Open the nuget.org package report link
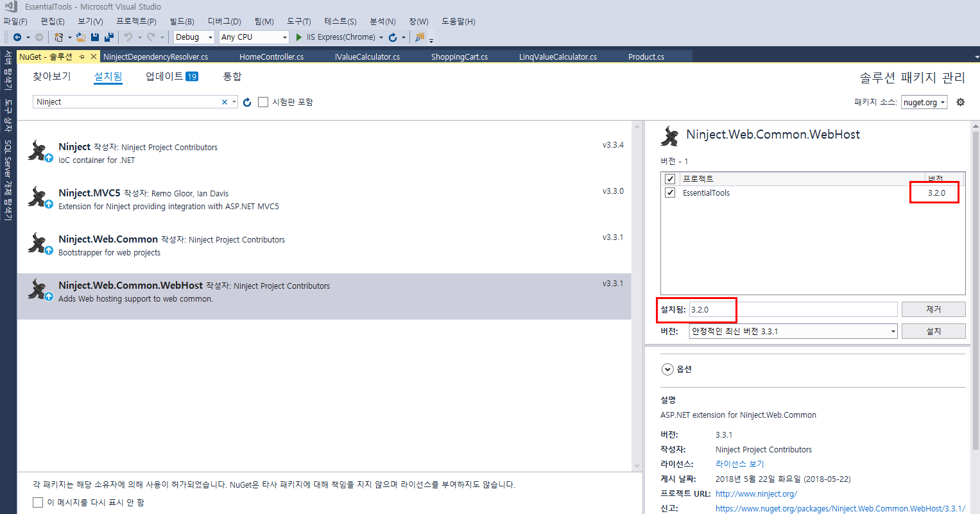The image size is (980, 514). point(840,508)
